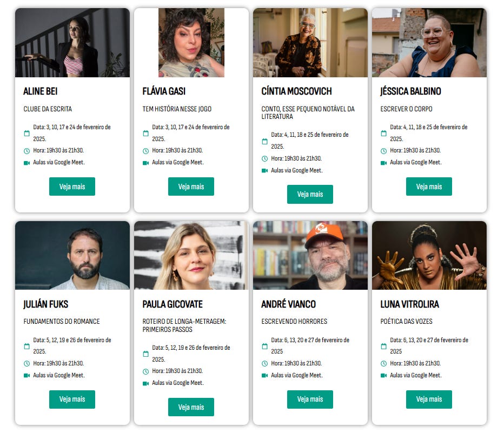Click the video camera icon in Paula Gicovate card

click(x=145, y=383)
